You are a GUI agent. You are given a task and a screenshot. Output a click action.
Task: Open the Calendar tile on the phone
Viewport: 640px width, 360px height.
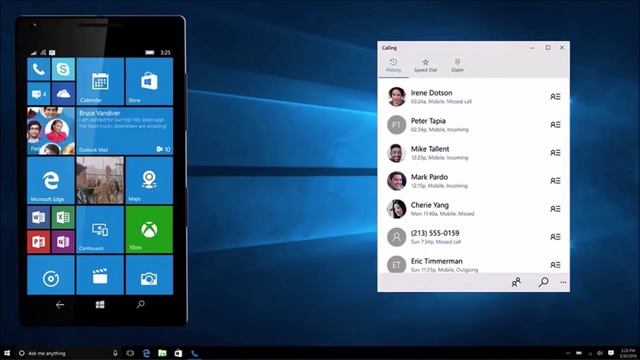click(x=100, y=81)
